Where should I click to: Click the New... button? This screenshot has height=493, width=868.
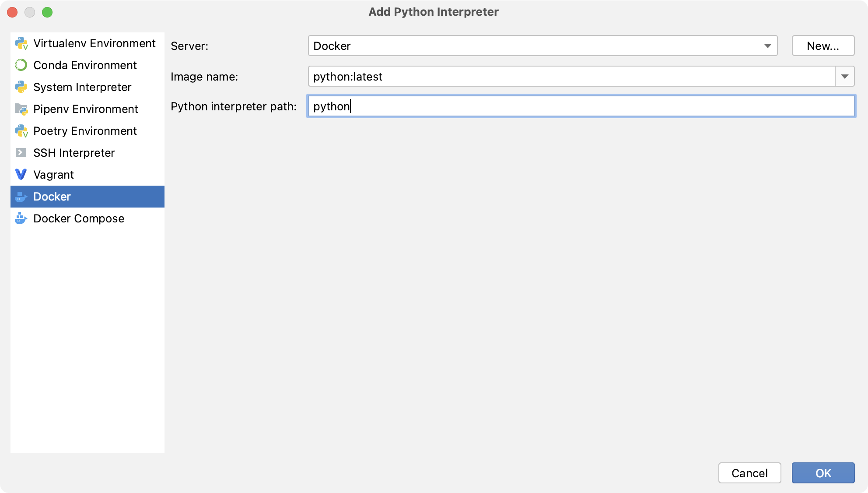pos(823,45)
